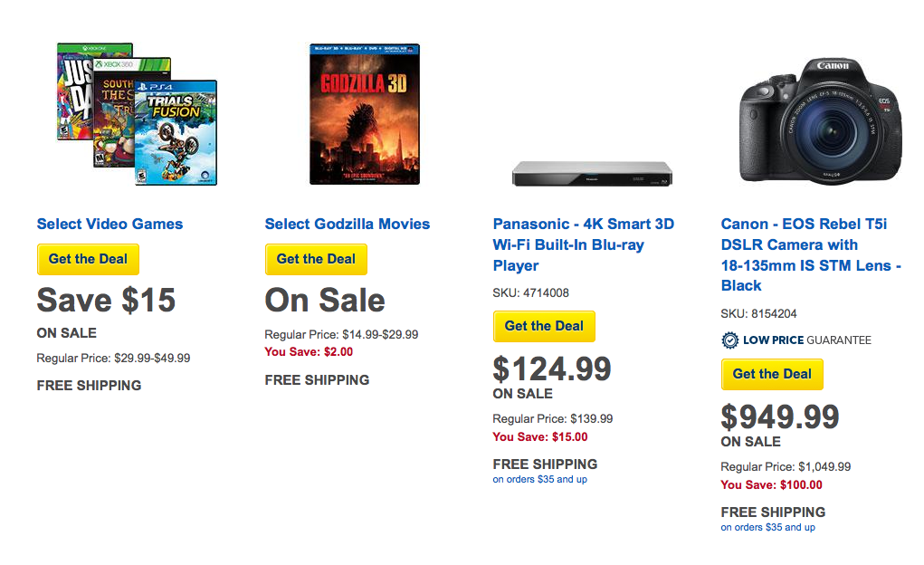The width and height of the screenshot is (924, 565).
Task: Click the $949.99 Canon camera price
Action: pos(780,417)
